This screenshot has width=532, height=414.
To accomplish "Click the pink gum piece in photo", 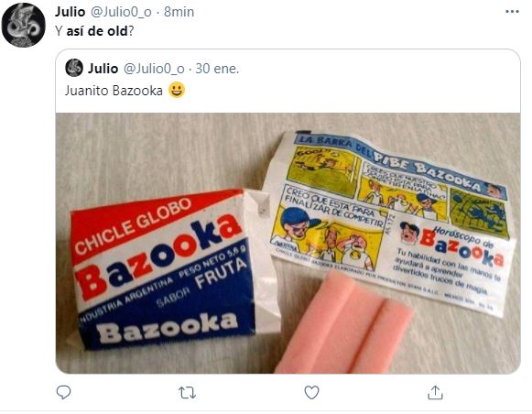I will pos(343,324).
